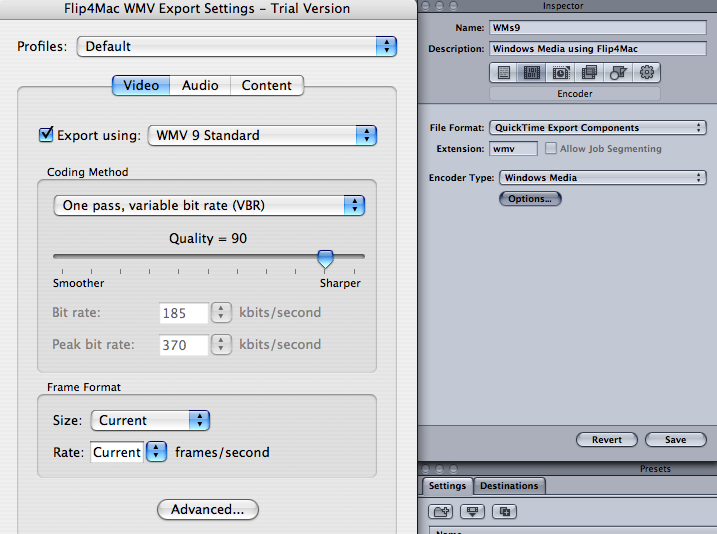Click the Name field containing WMs9
Image resolution: width=717 pixels, height=534 pixels.
[598, 27]
